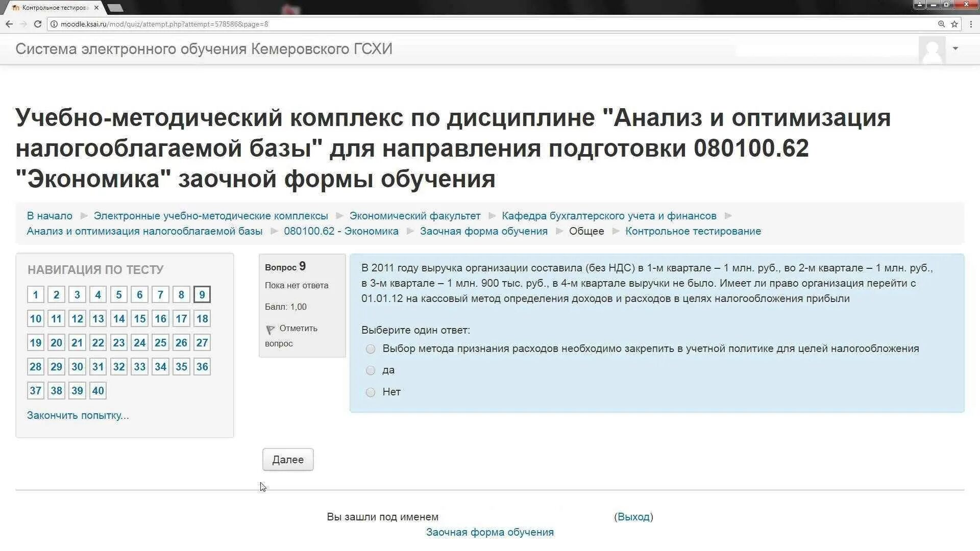980x551 pixels.
Task: Jump to question 37 in navigation
Action: pos(35,391)
